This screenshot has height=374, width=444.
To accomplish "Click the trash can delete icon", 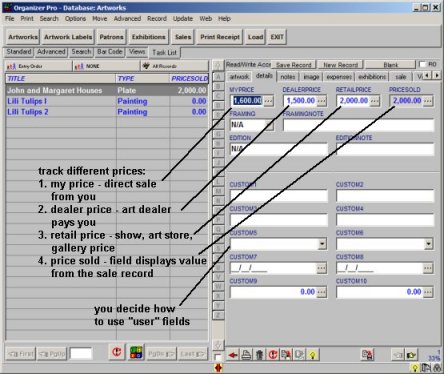I will [260, 354].
